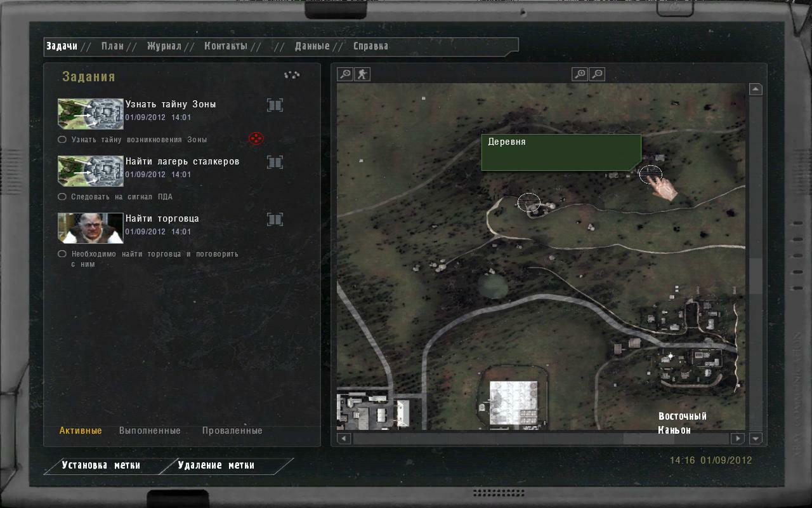Select objective 'Узнать тайну возникновения Зоны' radio circle
Viewport: 812px width, 508px height.
click(x=62, y=140)
